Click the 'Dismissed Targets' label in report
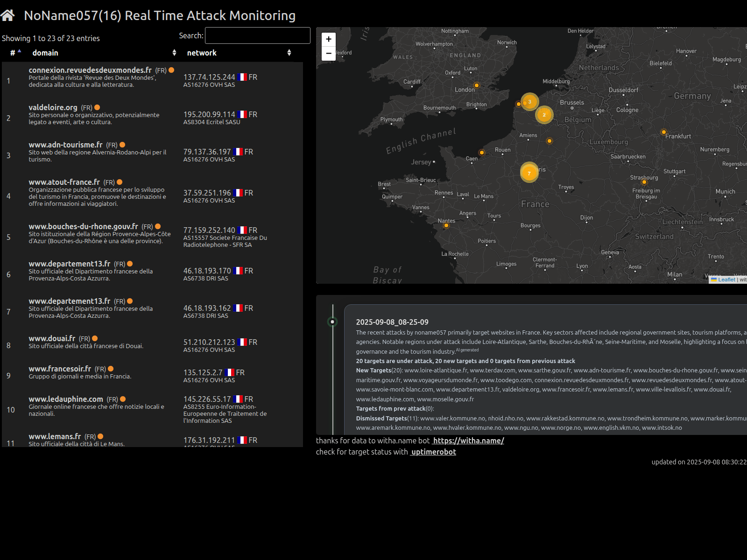 [x=381, y=418]
